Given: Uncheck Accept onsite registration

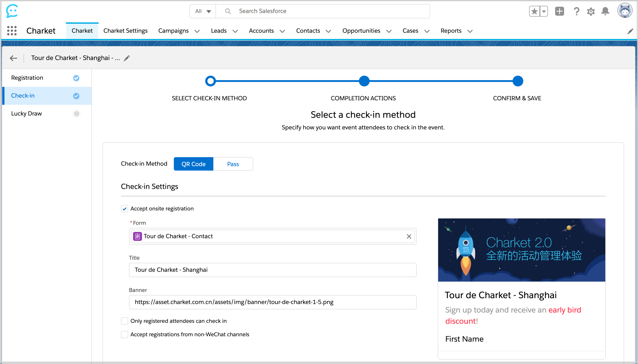Looking at the screenshot, I should (x=125, y=209).
